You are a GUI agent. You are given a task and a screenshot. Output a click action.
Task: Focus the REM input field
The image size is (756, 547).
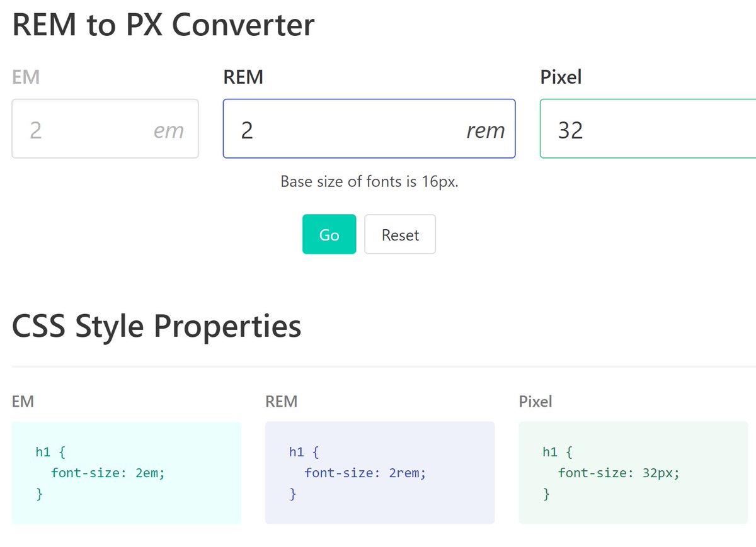pos(369,128)
